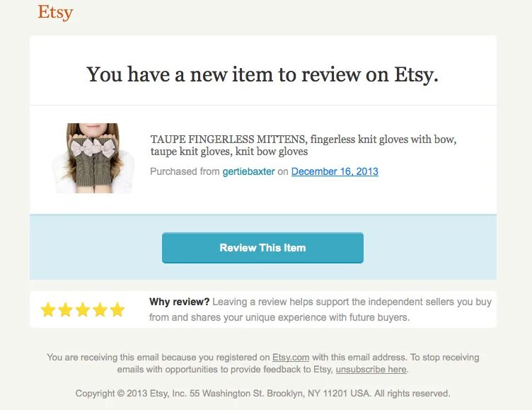
Task: Click the unsubscribe here link
Action: pos(371,370)
